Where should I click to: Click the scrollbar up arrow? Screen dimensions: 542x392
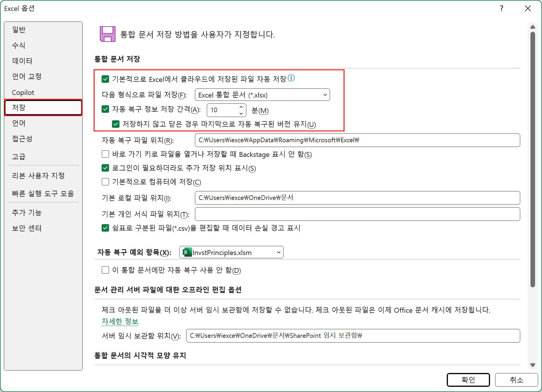pyautogui.click(x=533, y=27)
